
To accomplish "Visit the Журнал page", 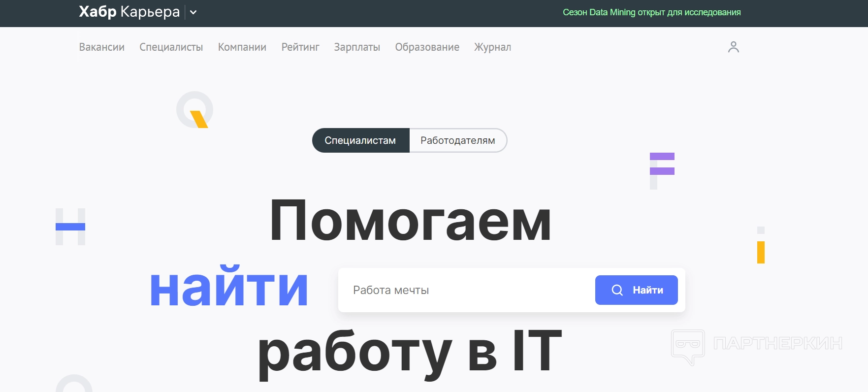I will pos(492,47).
